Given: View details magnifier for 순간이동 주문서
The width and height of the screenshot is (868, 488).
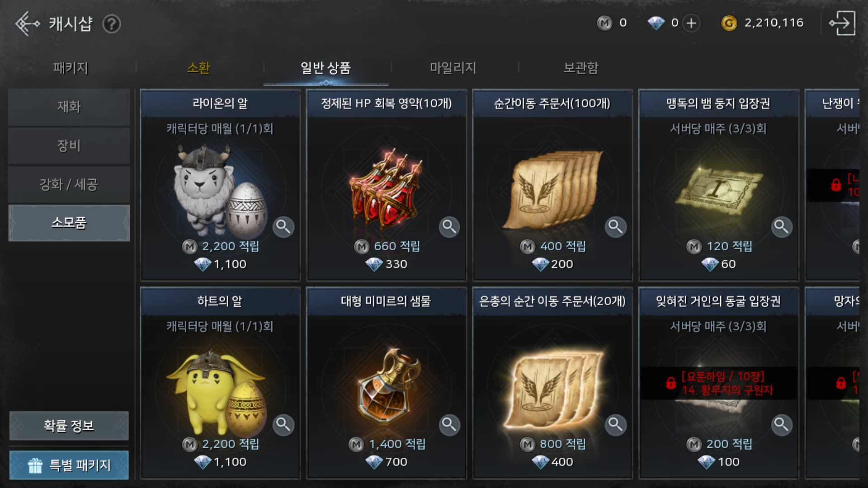Looking at the screenshot, I should pos(616,226).
